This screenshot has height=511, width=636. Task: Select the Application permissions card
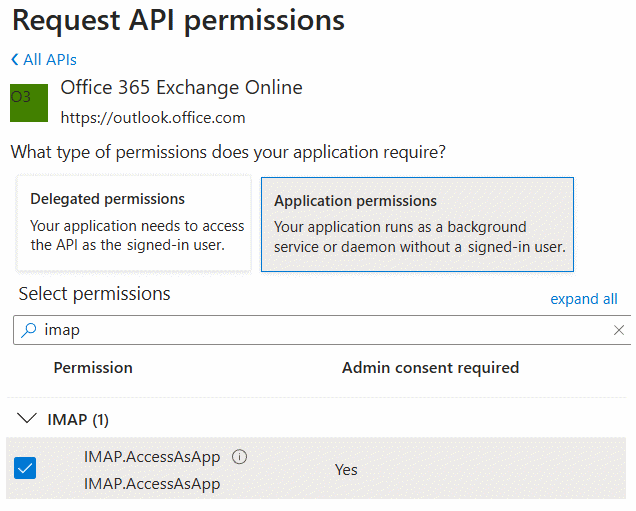[417, 224]
